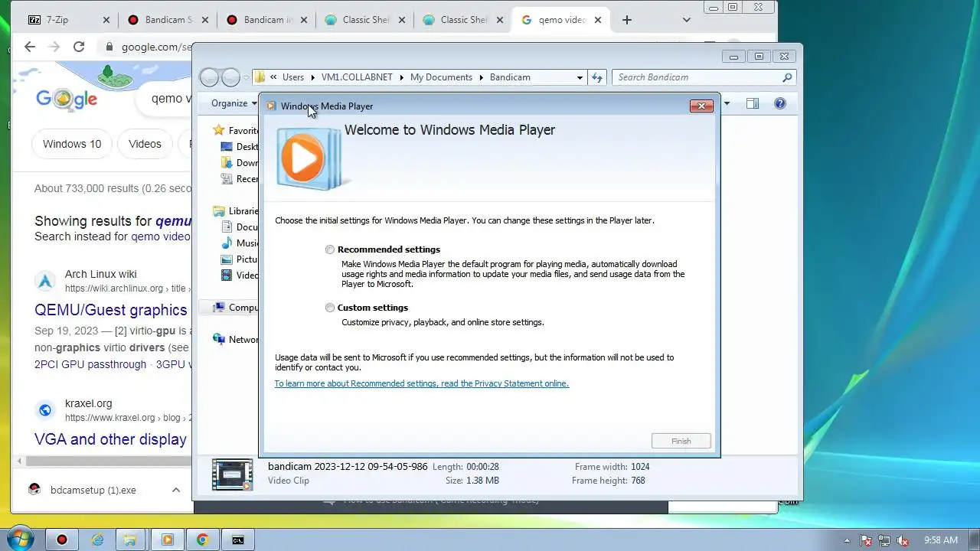Open the kraxel.org VGA display result
Screen dimensions: 980x551
pos(111,439)
